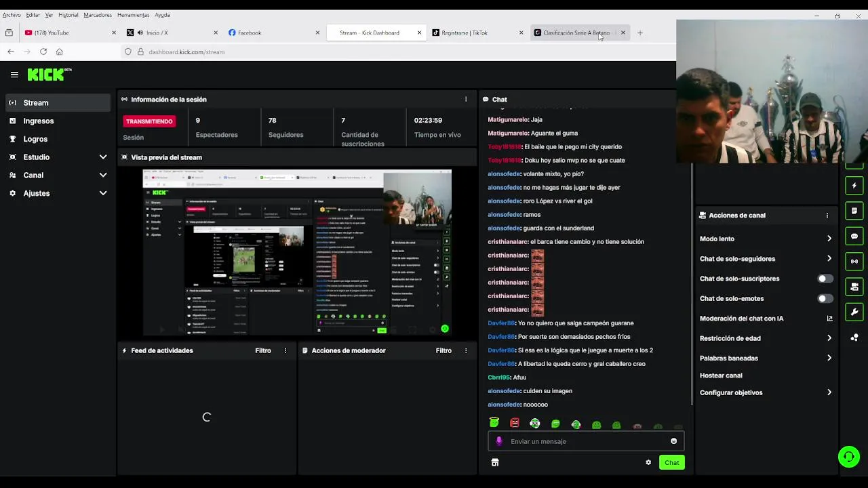Select Logros in the sidebar
Viewport: 868px width, 488px height.
pyautogui.click(x=58, y=139)
